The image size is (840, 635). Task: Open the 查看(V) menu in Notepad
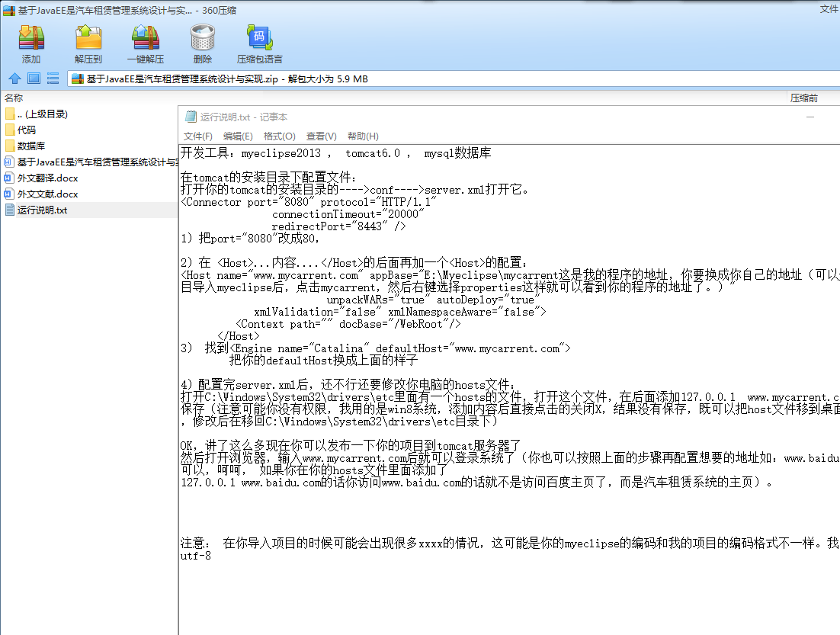(322, 136)
